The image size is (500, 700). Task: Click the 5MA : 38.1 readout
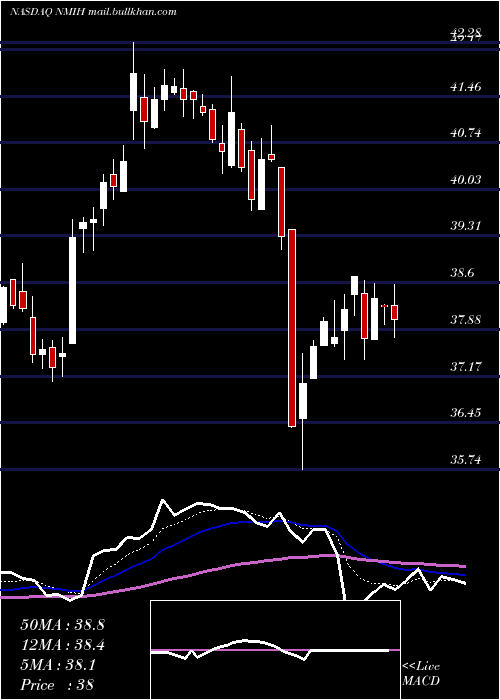[x=58, y=665]
